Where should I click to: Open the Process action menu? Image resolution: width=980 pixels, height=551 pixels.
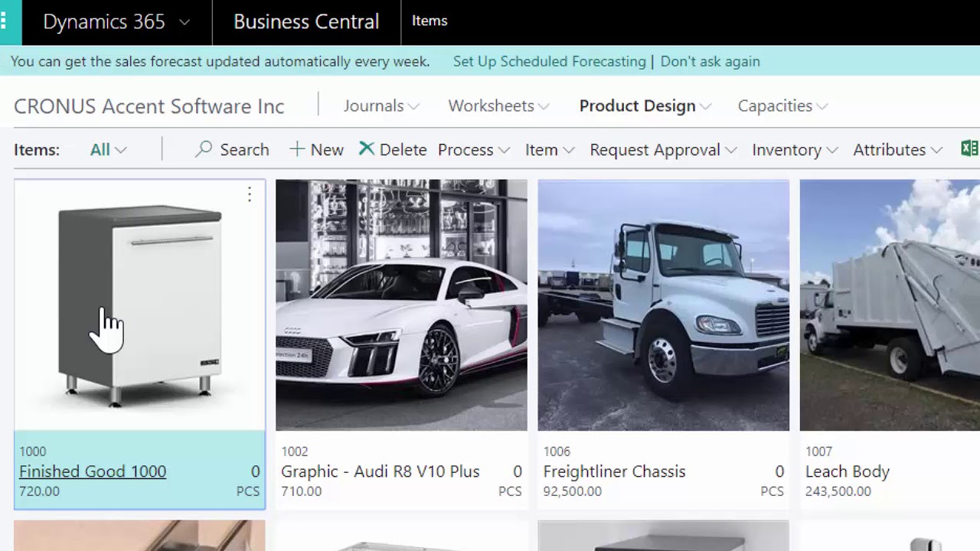tap(473, 150)
